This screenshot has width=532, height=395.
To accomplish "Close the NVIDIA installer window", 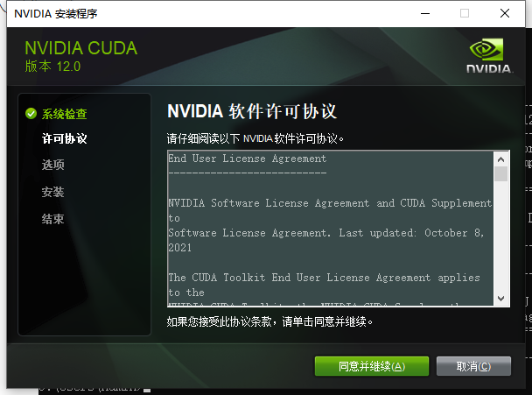I will point(505,14).
